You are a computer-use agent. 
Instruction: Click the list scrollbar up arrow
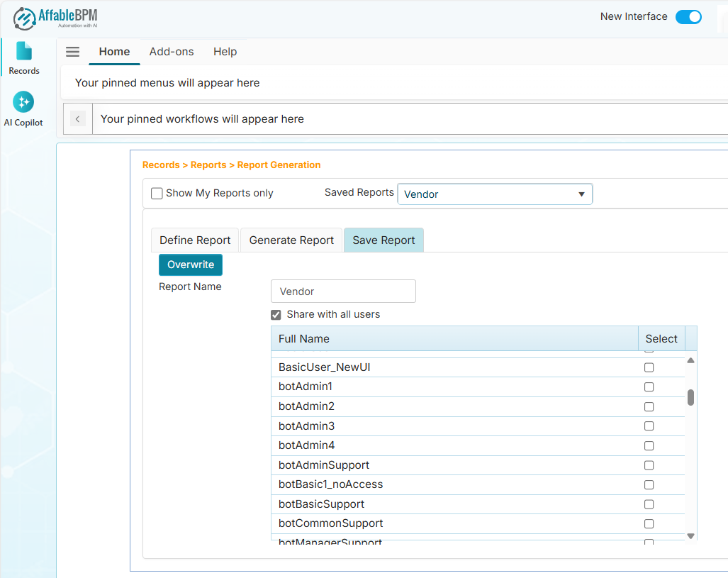[690, 360]
